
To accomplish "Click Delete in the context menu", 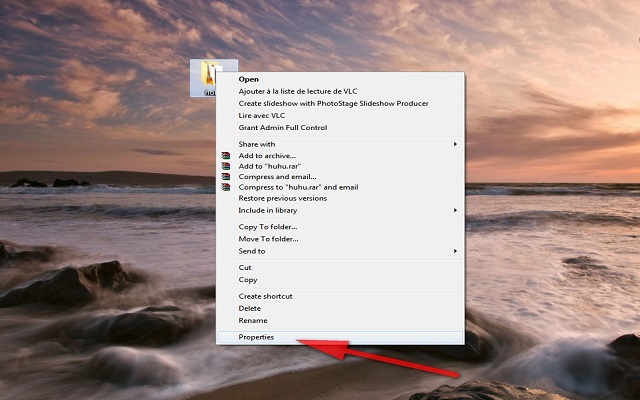I will point(249,308).
